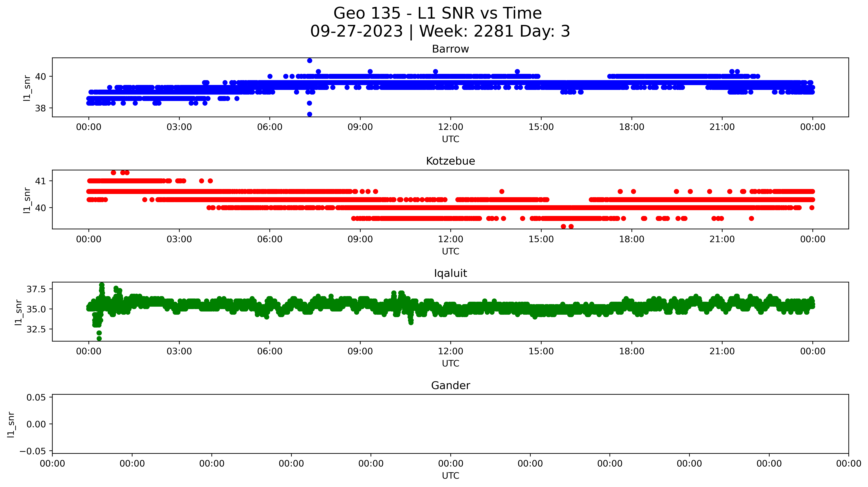868x487 pixels.
Task: Click the highest green spike in Iqaluit plot
Action: pyautogui.click(x=102, y=285)
